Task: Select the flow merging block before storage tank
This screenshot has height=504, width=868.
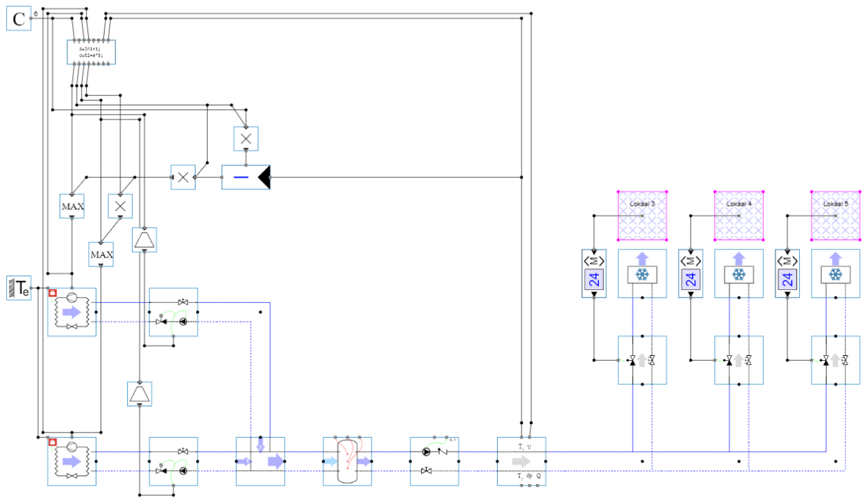Action: [x=260, y=461]
